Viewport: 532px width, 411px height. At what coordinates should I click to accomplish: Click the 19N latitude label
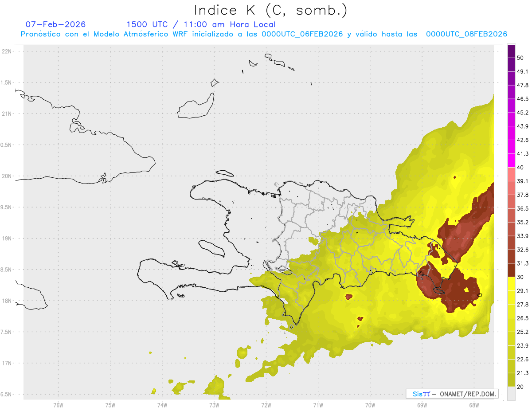point(8,239)
